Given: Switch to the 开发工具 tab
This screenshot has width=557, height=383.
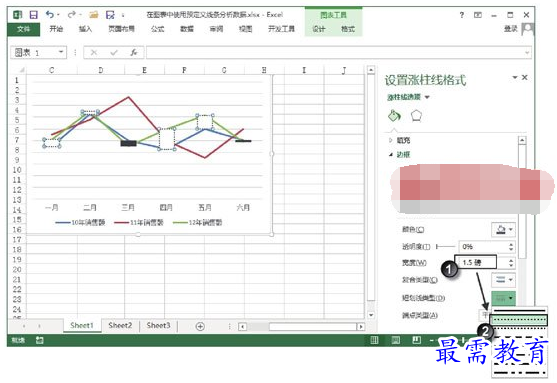Looking at the screenshot, I should (281, 29).
